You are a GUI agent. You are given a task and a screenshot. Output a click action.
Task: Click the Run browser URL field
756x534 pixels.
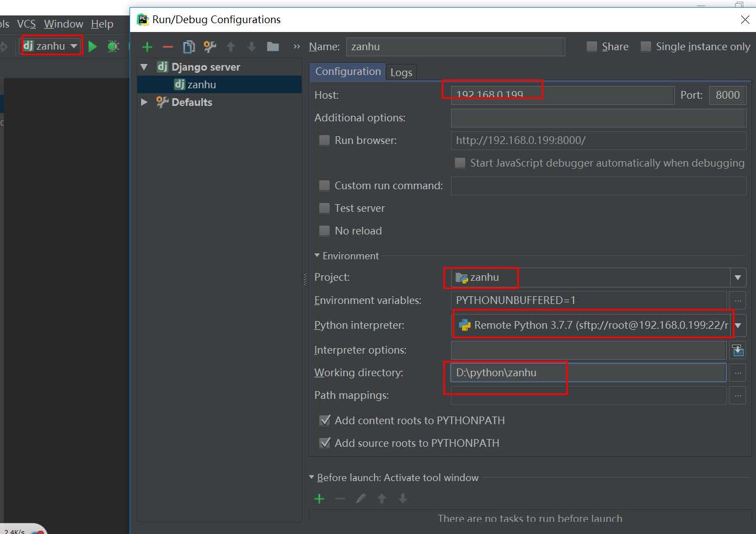[598, 140]
